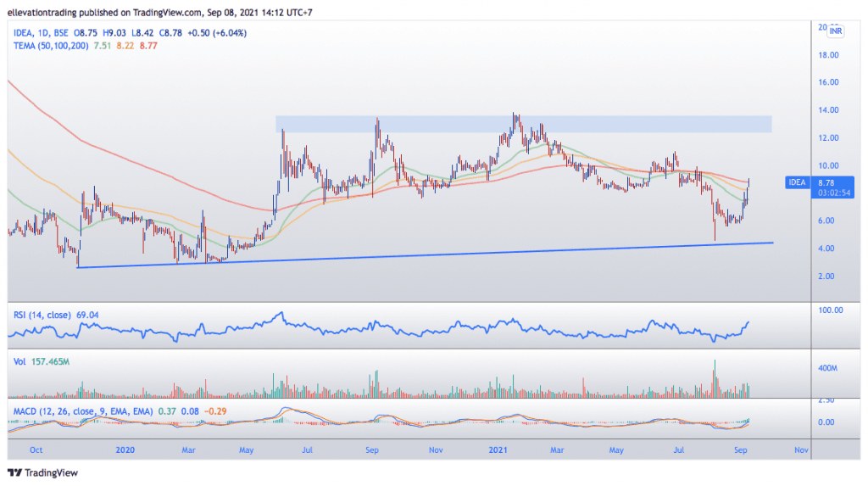The width and height of the screenshot is (868, 486).
Task: Click the change value +0.50 (+6.04%)
Action: pos(217,33)
